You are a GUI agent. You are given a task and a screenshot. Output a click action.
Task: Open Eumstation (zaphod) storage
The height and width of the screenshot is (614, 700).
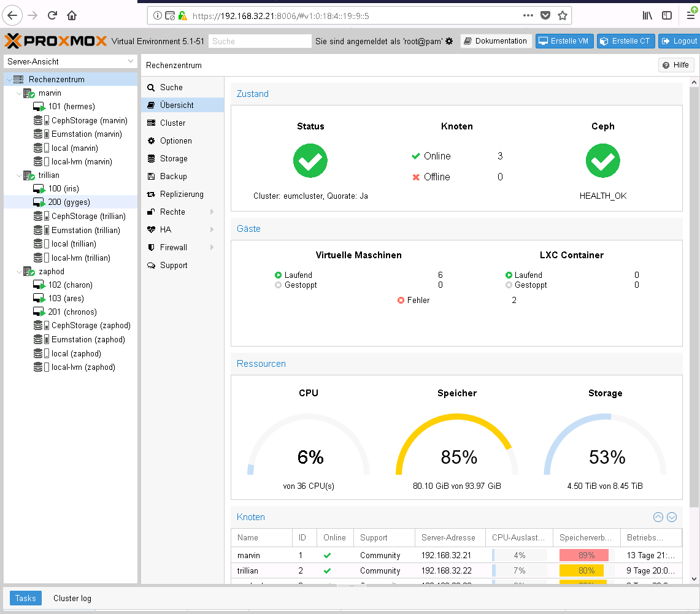pyautogui.click(x=88, y=340)
